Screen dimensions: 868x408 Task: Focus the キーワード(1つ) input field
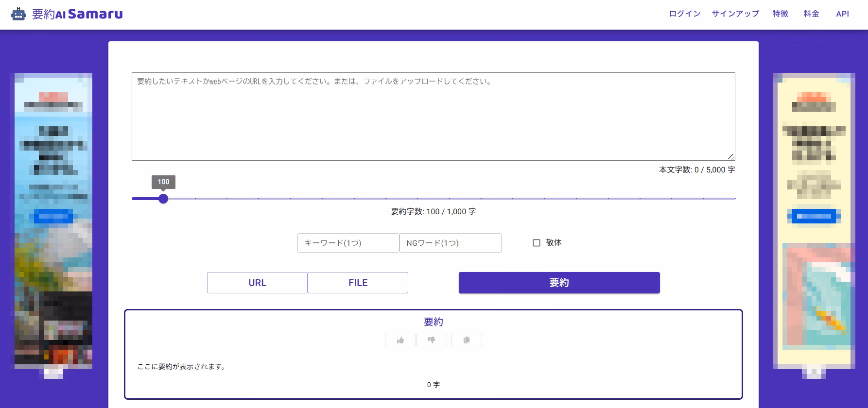[x=348, y=243]
